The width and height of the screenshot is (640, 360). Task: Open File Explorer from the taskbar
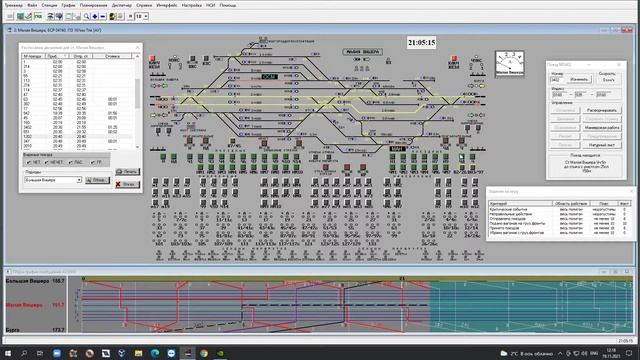[138, 353]
